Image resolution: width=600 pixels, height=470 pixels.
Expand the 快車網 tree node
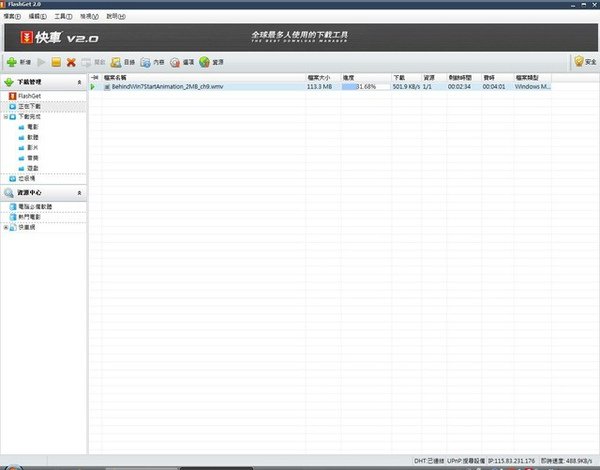(6, 227)
